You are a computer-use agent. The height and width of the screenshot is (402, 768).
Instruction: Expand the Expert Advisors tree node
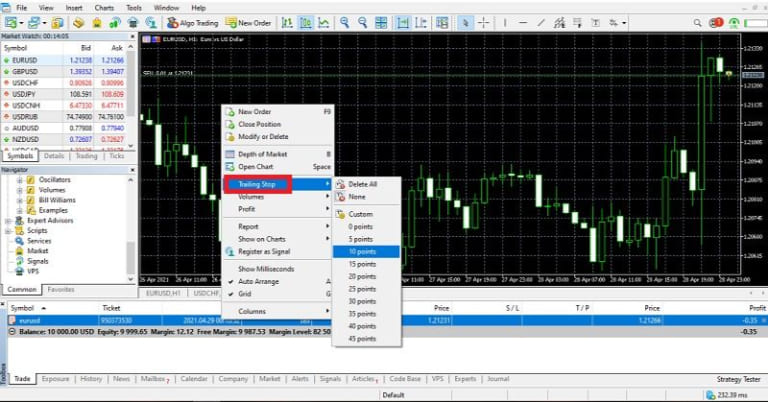[7, 220]
